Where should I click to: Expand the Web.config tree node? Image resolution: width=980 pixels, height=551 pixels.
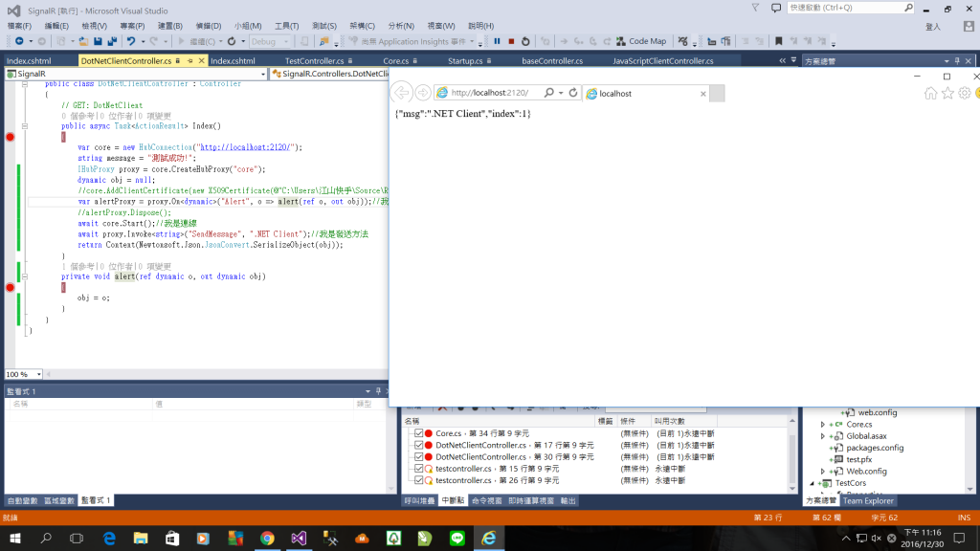823,471
